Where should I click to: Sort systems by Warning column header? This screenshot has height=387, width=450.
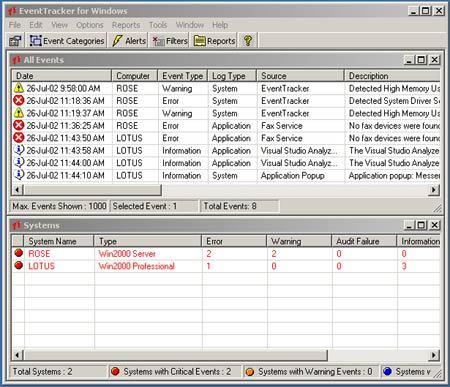[299, 241]
